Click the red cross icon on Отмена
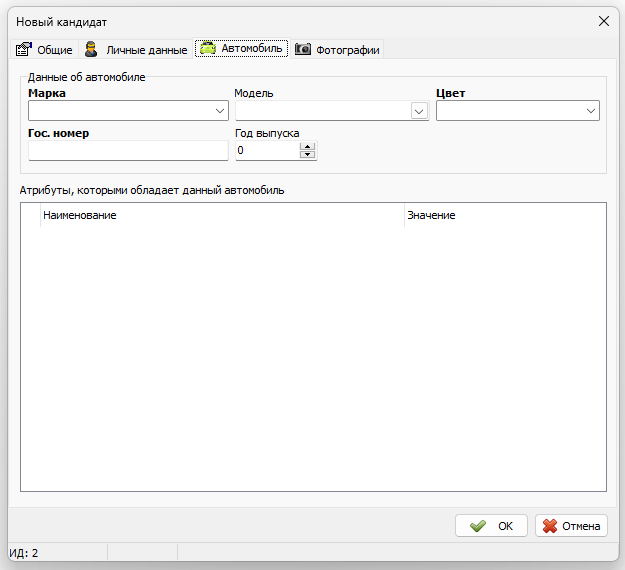Screen dimensions: 625x570 coord(550,526)
